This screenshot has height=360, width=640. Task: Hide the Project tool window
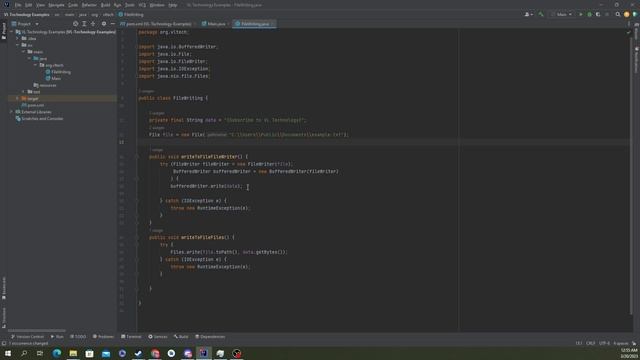click(113, 24)
